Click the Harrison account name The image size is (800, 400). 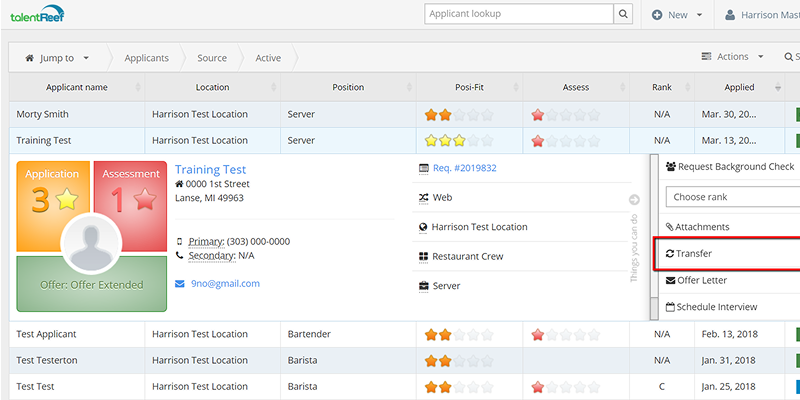tap(770, 15)
